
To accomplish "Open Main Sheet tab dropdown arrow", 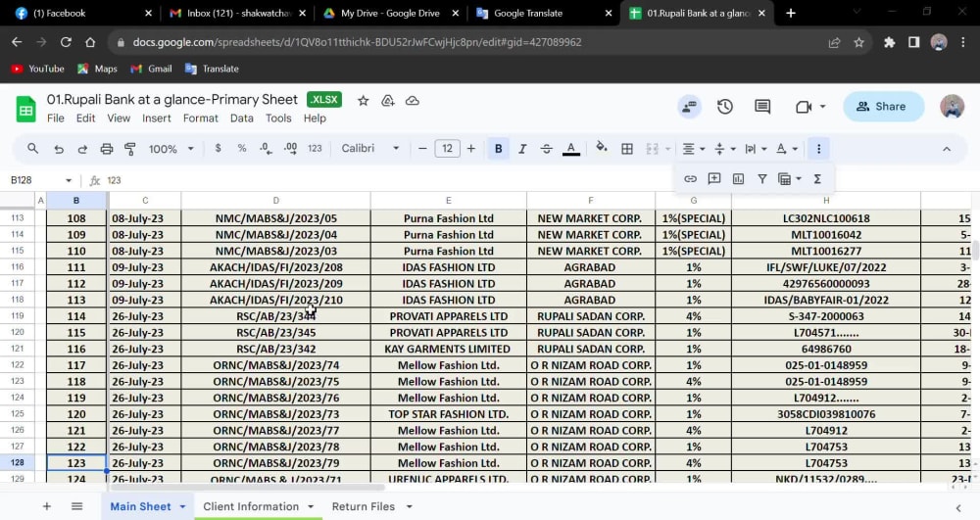I will [182, 507].
